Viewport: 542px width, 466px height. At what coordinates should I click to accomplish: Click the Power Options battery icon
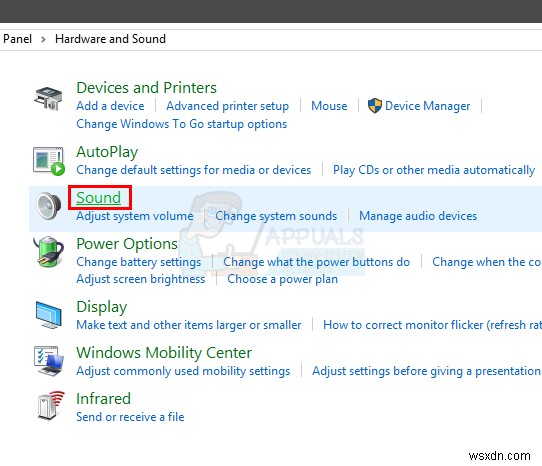49,252
